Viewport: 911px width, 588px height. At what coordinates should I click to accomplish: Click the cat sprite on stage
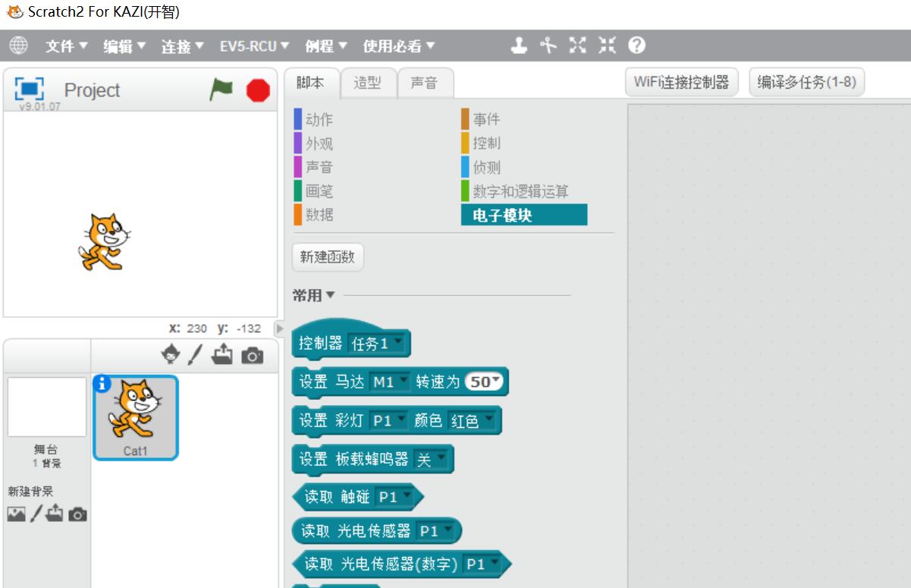[x=104, y=241]
